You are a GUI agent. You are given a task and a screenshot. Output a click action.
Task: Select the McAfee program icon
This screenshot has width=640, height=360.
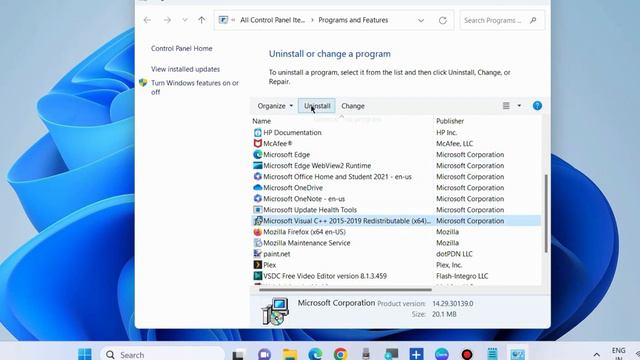258,143
